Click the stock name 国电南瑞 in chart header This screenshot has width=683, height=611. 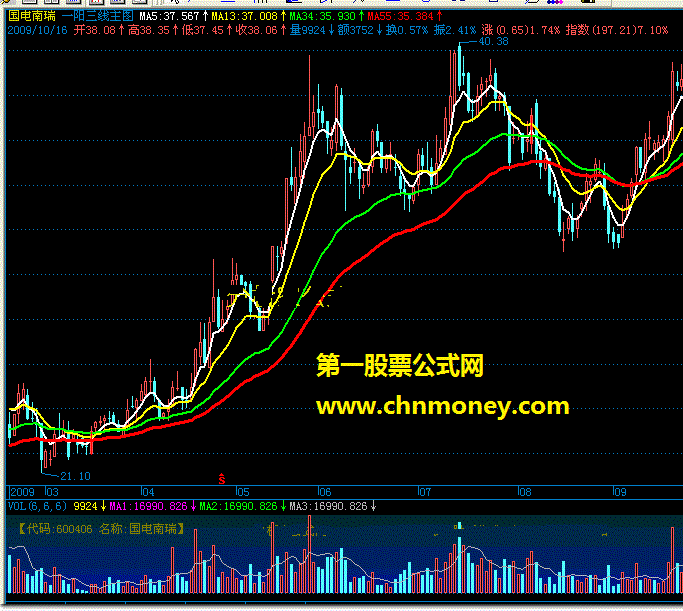[32, 16]
